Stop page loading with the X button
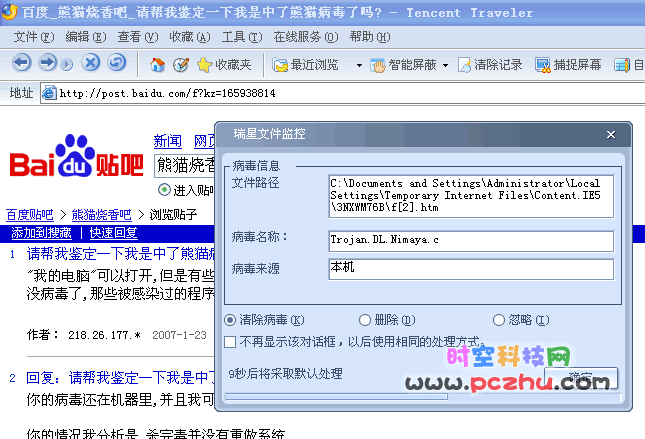 tap(90, 63)
